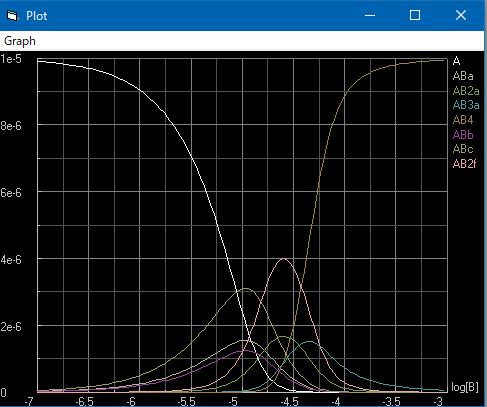Viewport: 487px width, 407px height.
Task: Click the ABc legend label
Action: point(463,149)
